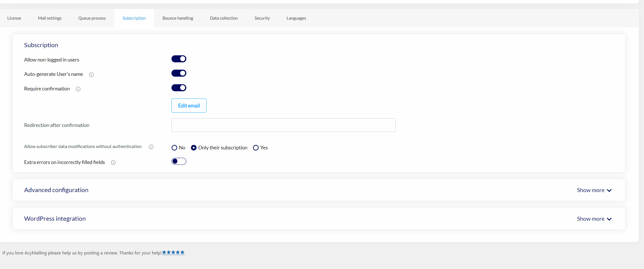This screenshot has height=269, width=644.
Task: Disable Allow non-logged in users toggle
Action: point(179,59)
